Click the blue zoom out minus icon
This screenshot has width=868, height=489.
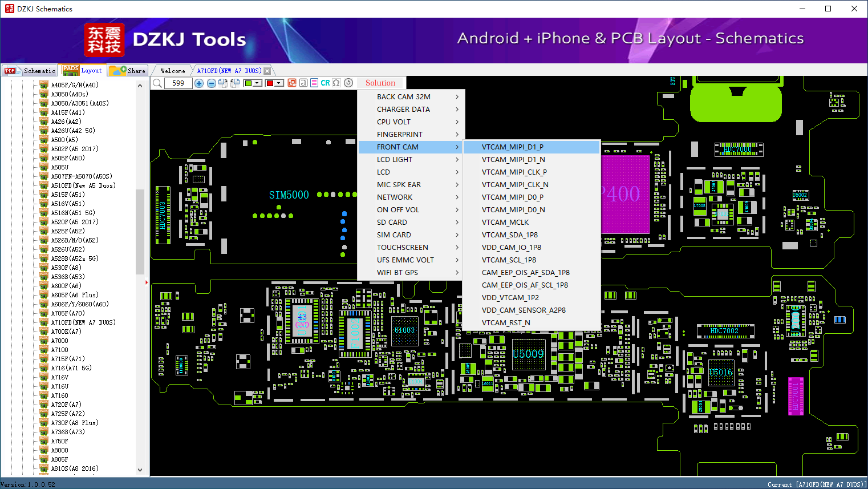pyautogui.click(x=212, y=83)
